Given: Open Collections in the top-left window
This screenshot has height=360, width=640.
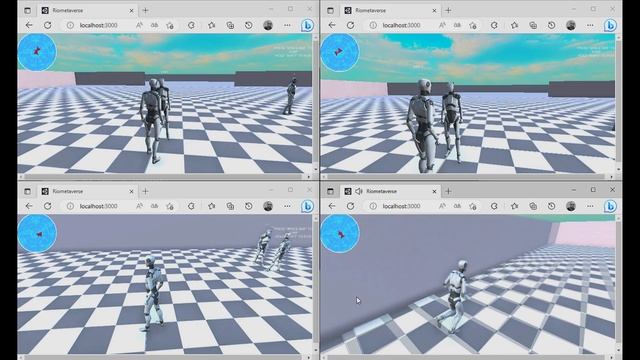Looking at the screenshot, I should click(x=230, y=25).
